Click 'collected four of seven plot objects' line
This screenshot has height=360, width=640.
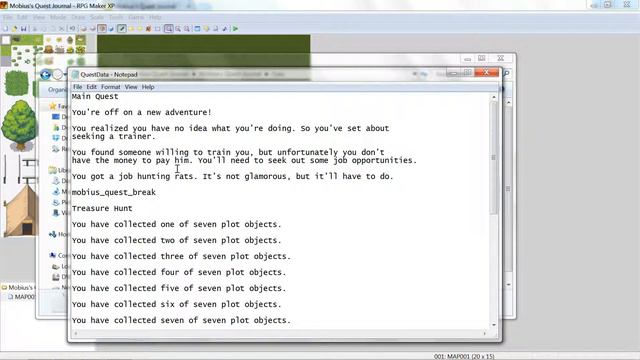(x=179, y=272)
